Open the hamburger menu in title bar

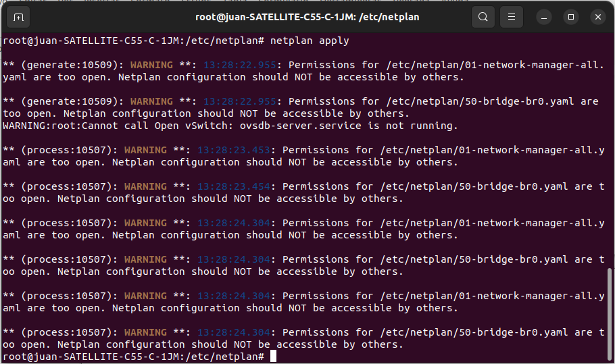512,17
